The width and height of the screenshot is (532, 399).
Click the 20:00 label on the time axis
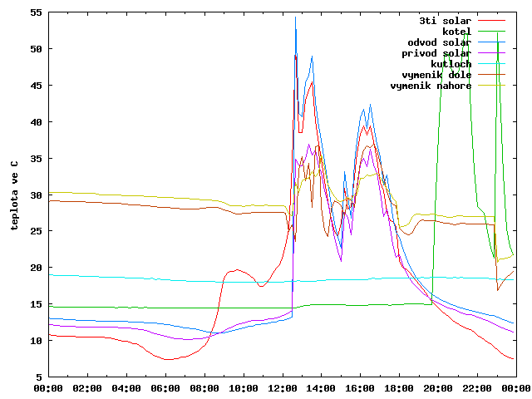click(x=438, y=388)
